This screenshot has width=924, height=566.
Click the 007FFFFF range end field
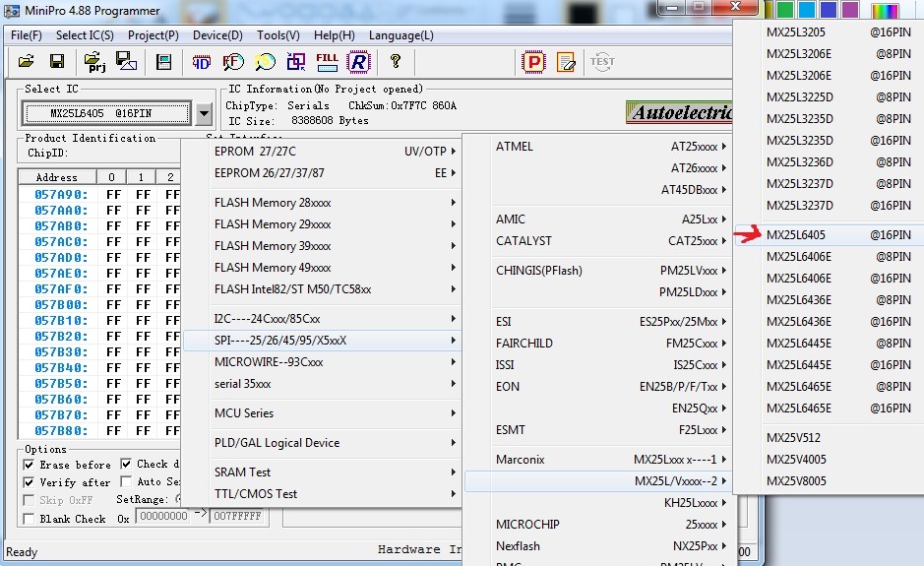click(238, 517)
